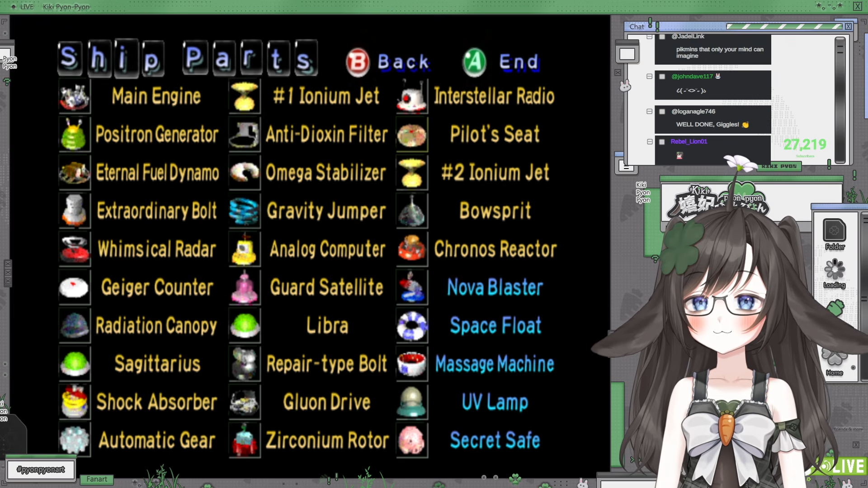This screenshot has width=868, height=488.
Task: Check the box beside @loganagle746 message
Action: 662,112
